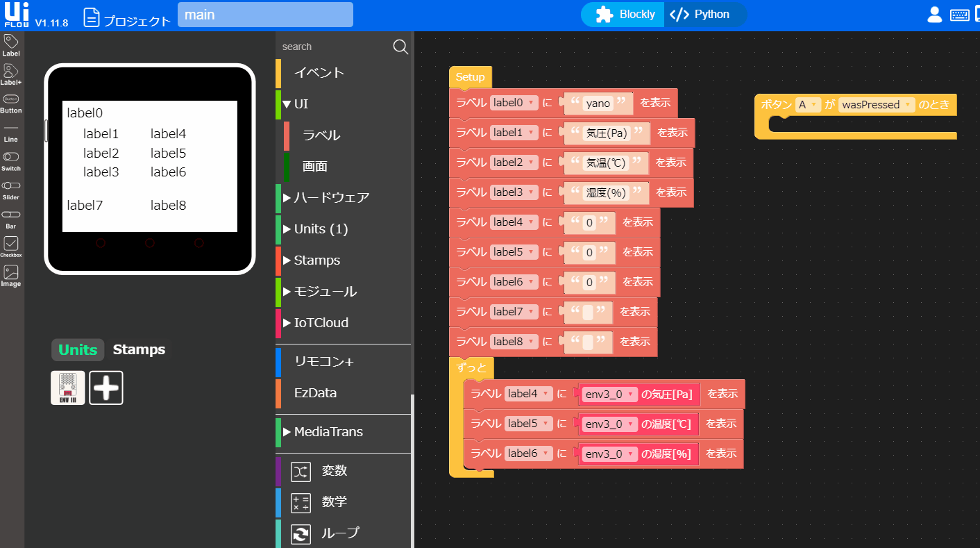980x548 pixels.
Task: Select the Switch widget tool
Action: [x=11, y=158]
